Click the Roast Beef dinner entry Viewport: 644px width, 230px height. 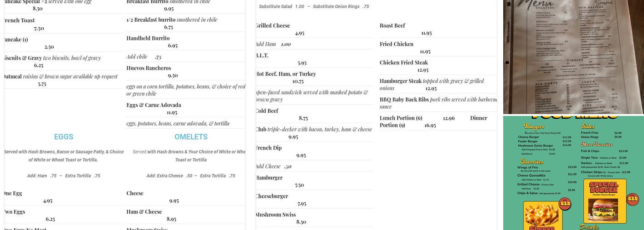tap(392, 26)
